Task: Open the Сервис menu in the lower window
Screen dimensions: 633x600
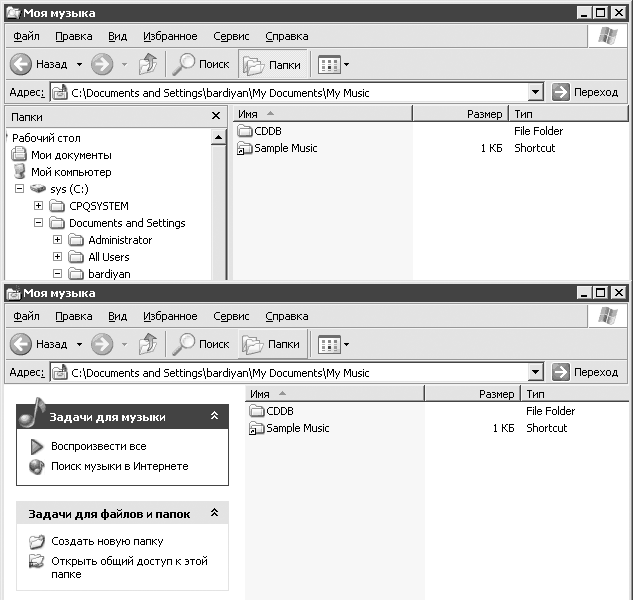Action: [231, 316]
